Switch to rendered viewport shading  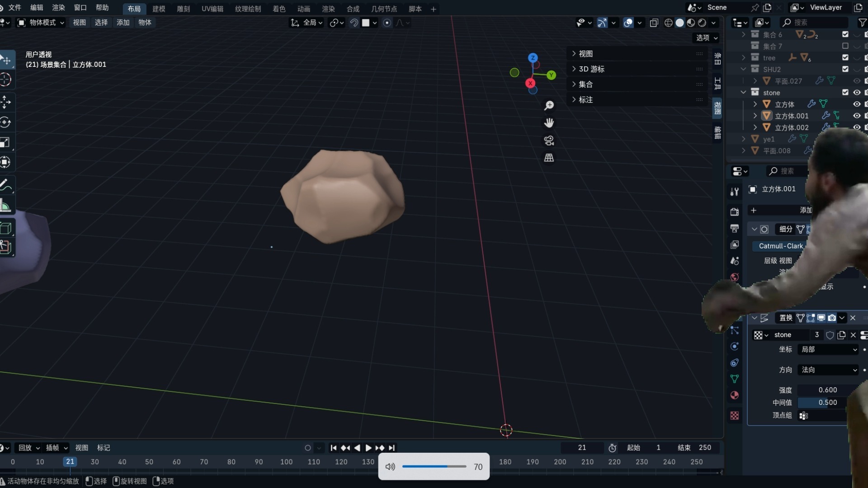point(702,23)
